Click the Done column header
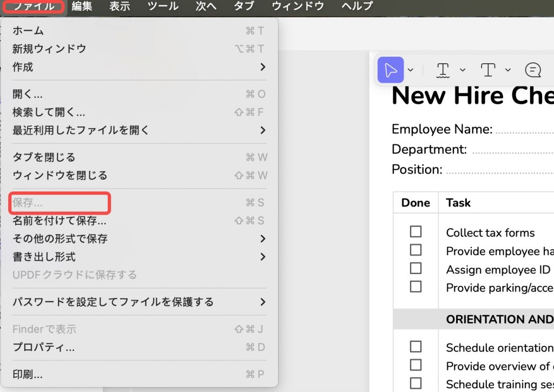The image size is (554, 392). pyautogui.click(x=415, y=203)
